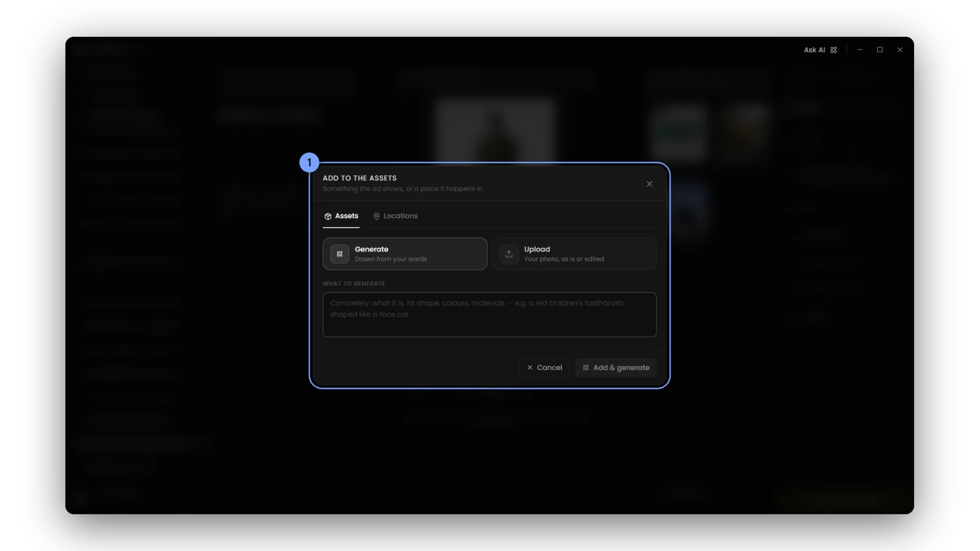Cancel the add asset dialog
The image size is (980, 551).
click(544, 368)
